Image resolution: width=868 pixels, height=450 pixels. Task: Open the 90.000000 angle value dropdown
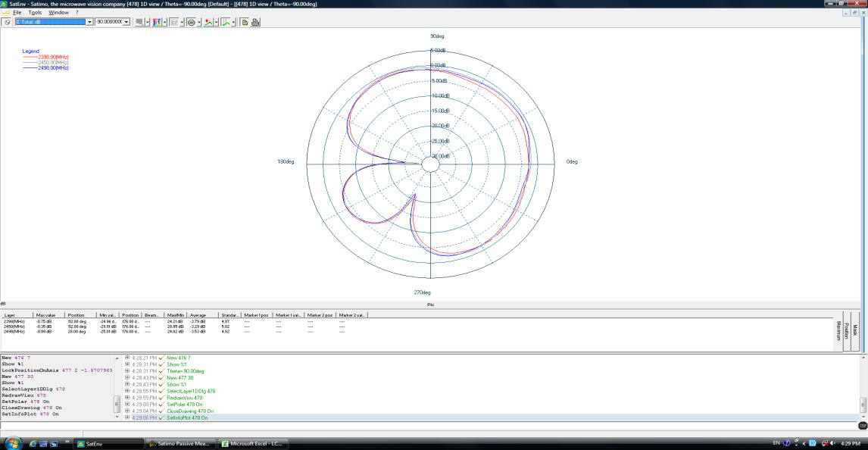click(x=126, y=22)
